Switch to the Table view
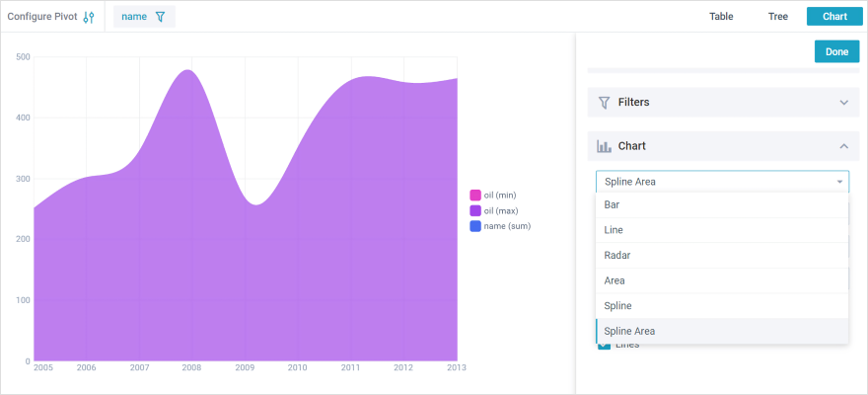868x395 pixels. (x=721, y=17)
